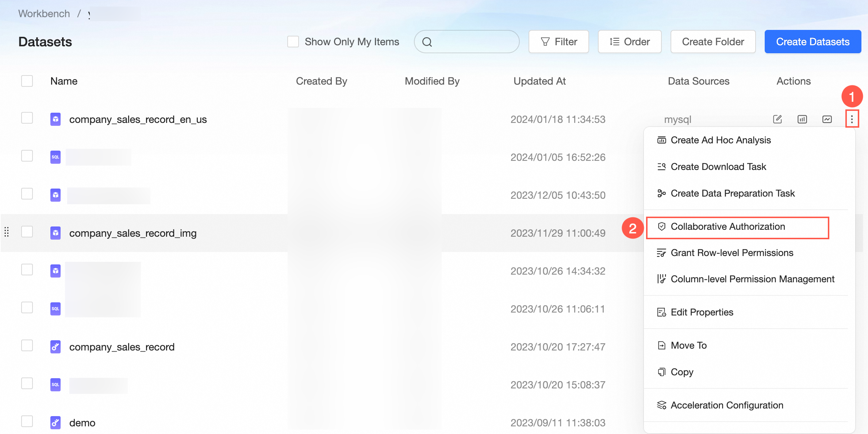
Task: Enable the Show Only My Items checkbox
Action: pyautogui.click(x=293, y=42)
